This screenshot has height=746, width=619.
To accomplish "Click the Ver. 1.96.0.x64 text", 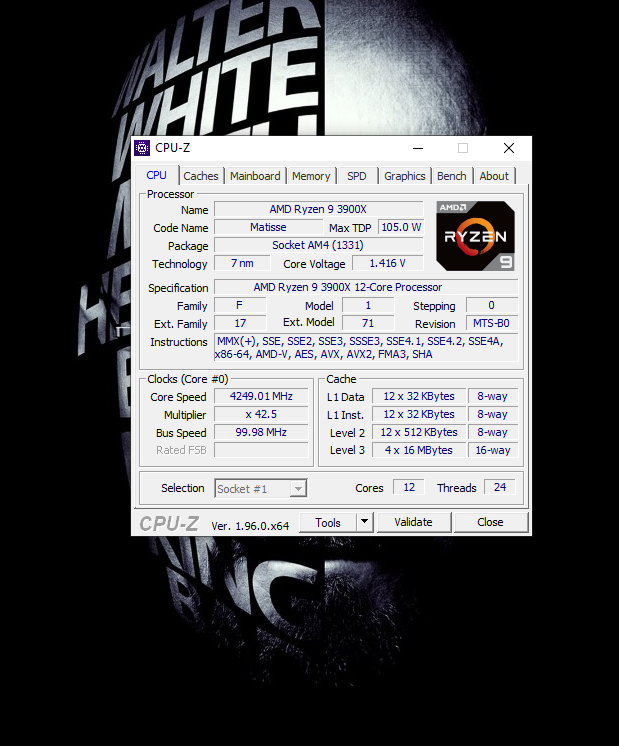I will click(250, 526).
